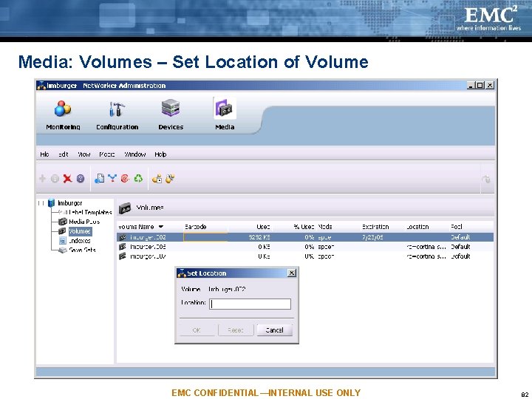
Task: Click the icon of the imburger.002 volume row
Action: (123, 237)
